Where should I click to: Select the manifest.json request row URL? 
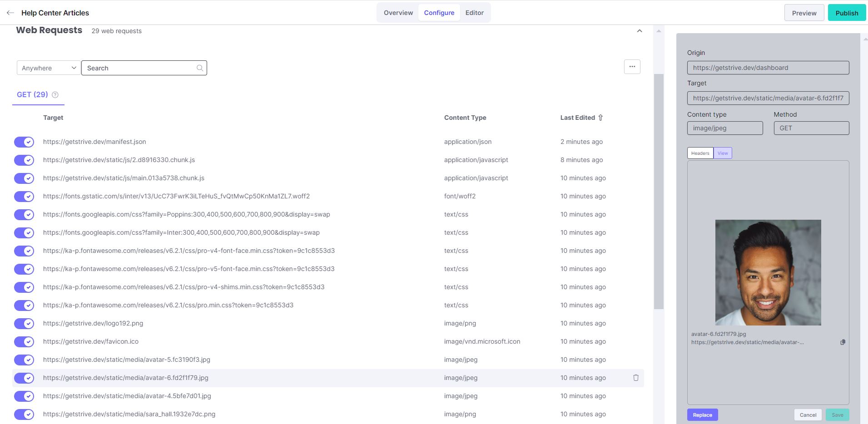(x=94, y=142)
